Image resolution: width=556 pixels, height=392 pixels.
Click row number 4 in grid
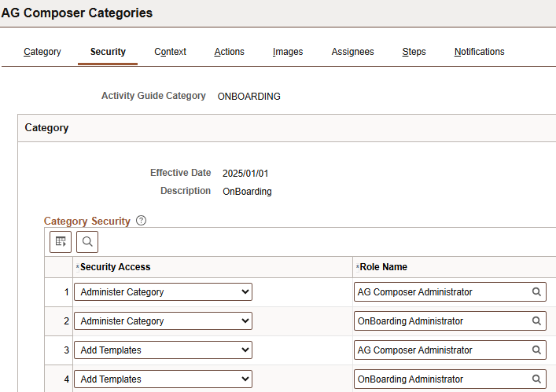pos(66,379)
